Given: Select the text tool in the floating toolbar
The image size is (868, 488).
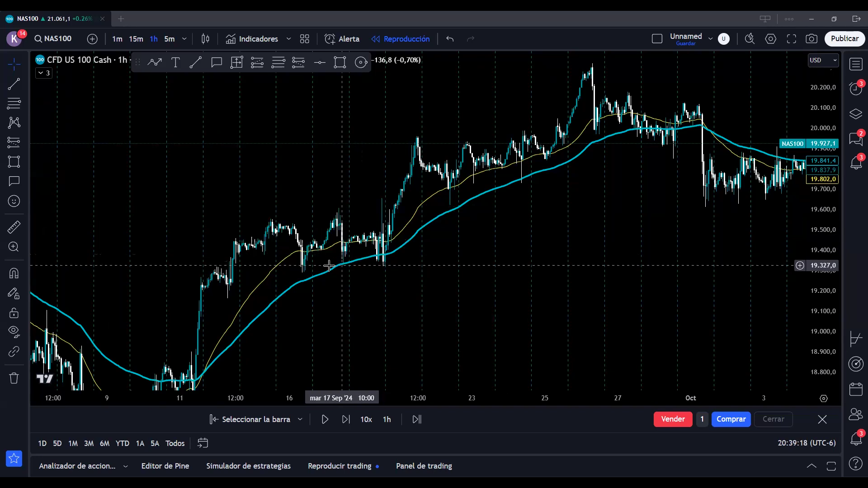Looking at the screenshot, I should pyautogui.click(x=175, y=62).
